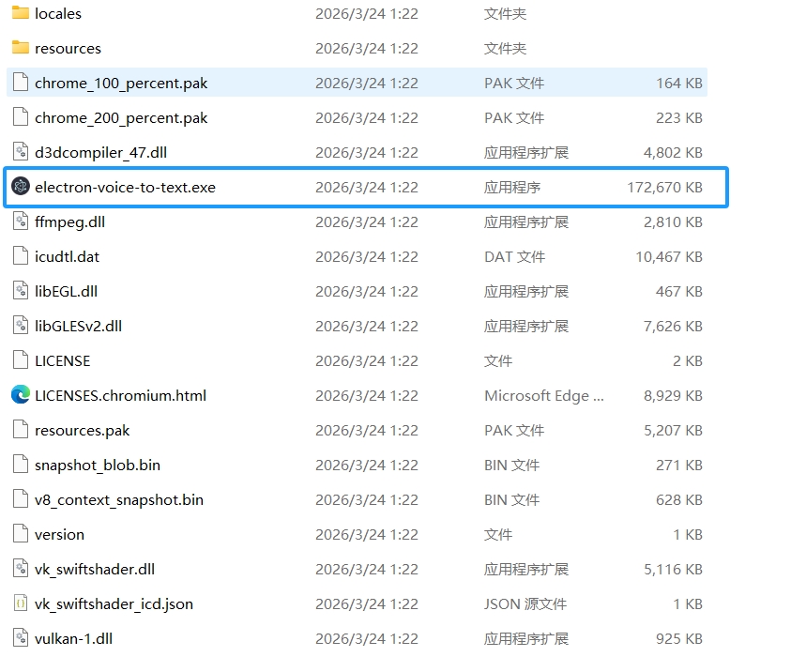The image size is (806, 672).
Task: Click the d3dcompiler_47.dll gear icon
Action: coord(20,152)
